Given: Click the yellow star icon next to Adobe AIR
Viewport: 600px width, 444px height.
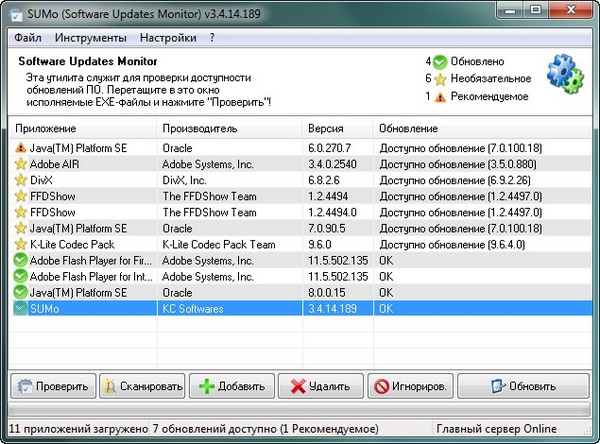Looking at the screenshot, I should coord(20,163).
